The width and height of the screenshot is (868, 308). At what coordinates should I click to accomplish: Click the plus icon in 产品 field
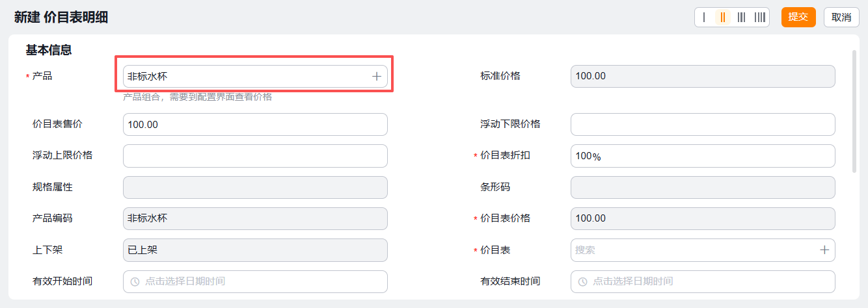coord(376,77)
